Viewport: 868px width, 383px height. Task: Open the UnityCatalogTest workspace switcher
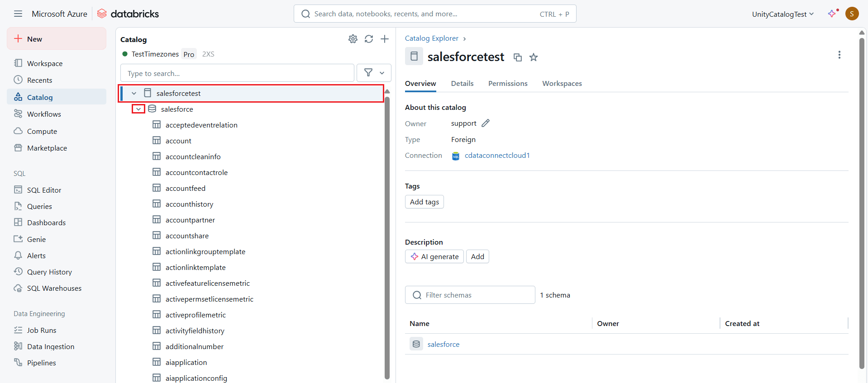tap(782, 14)
